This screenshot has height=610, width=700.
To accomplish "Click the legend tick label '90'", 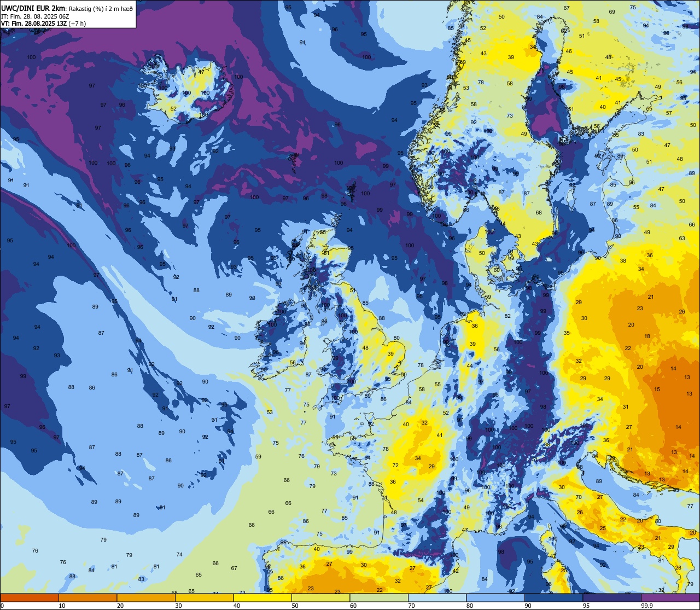I will coord(528,606).
